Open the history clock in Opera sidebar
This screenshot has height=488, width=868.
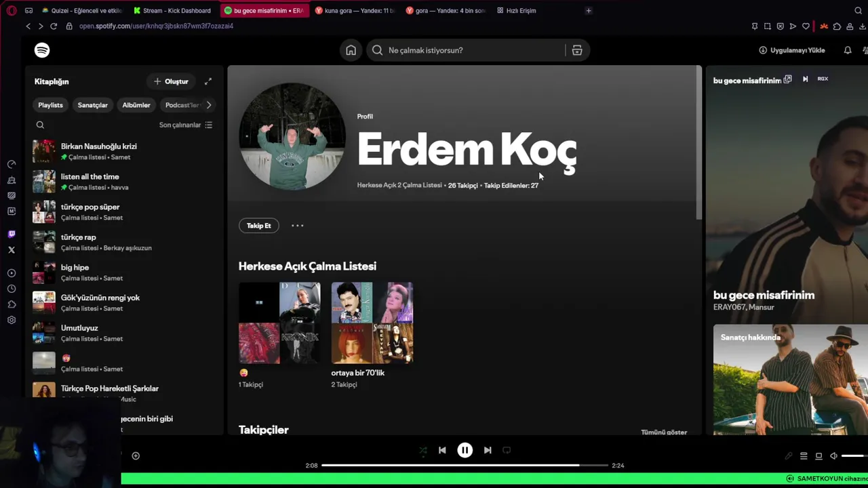coord(12,289)
